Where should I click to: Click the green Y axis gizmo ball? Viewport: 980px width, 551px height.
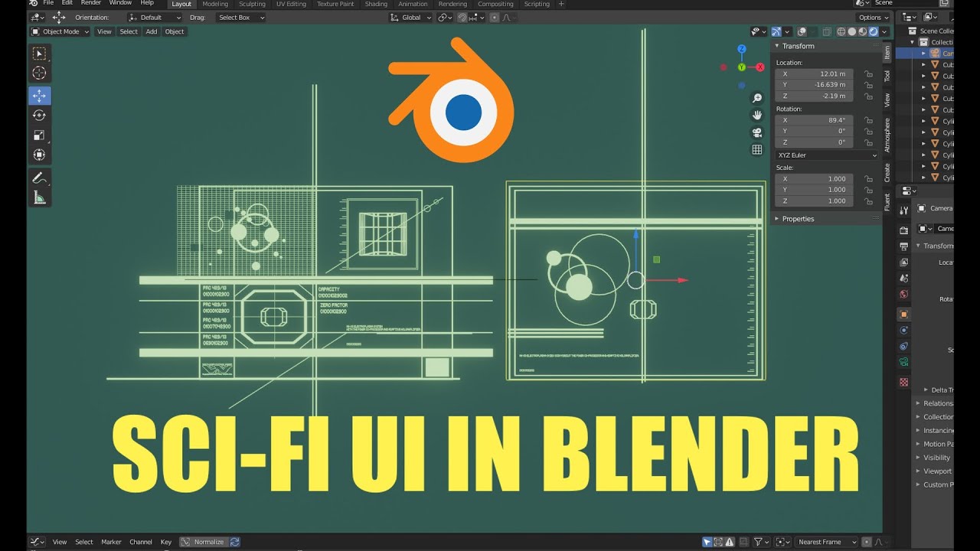[x=741, y=67]
